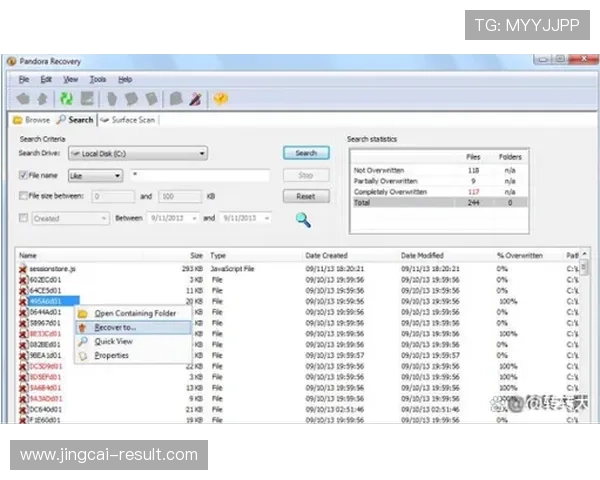This screenshot has height=480, width=600.
Task: Sort the list by the Size column header
Action: pyautogui.click(x=196, y=255)
